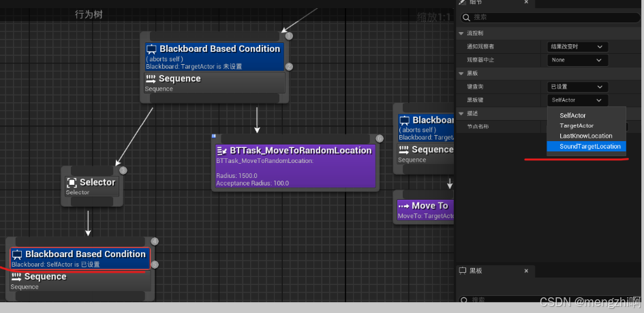Click the Blackboard Based Condition icon on TargetActor node
Viewport: 644px width, 313px height.
(x=151, y=49)
